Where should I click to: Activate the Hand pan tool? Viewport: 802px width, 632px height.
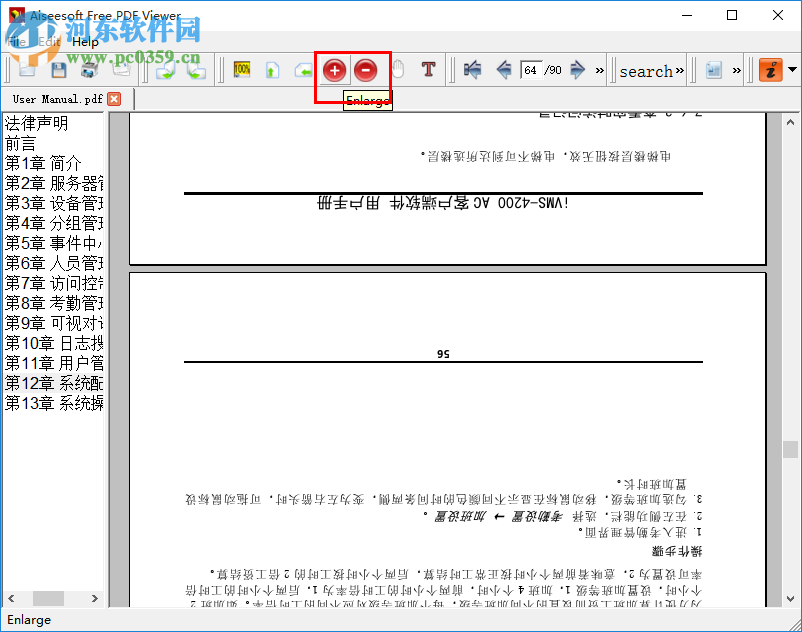(397, 70)
